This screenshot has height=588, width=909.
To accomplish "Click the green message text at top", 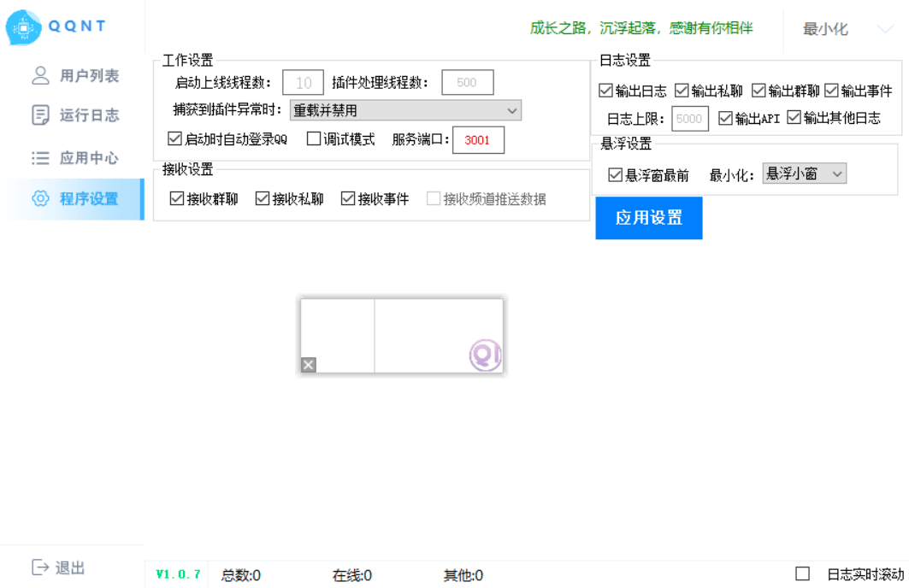I will point(641,26).
